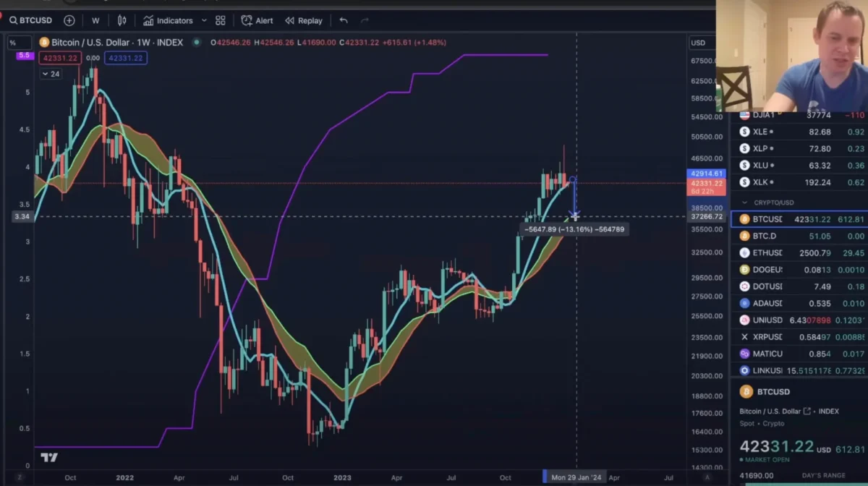
Task: Select DJIA1 in the watchlist
Action: click(799, 115)
